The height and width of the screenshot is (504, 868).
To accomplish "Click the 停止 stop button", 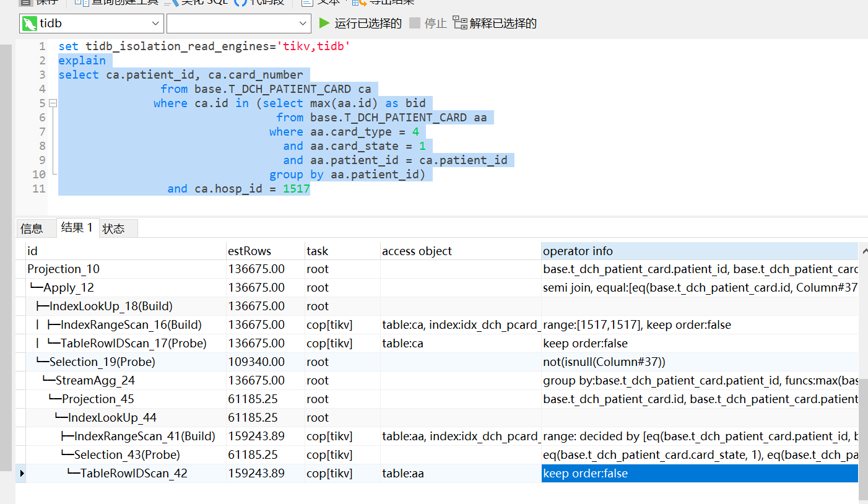I will 428,24.
